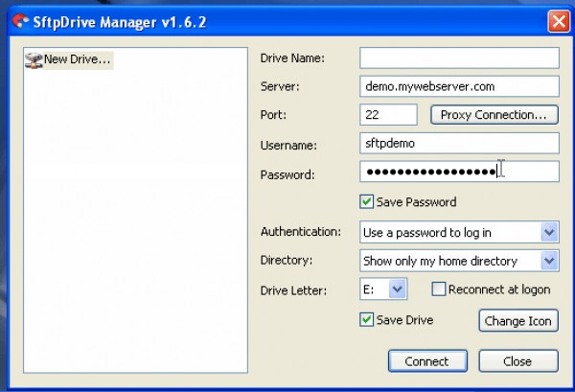Focus the Password field

pos(459,172)
